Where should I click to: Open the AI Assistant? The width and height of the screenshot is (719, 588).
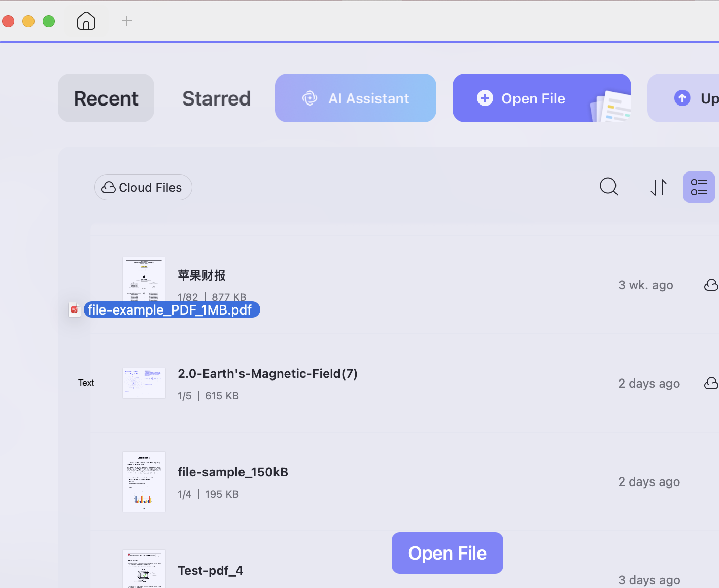click(355, 98)
